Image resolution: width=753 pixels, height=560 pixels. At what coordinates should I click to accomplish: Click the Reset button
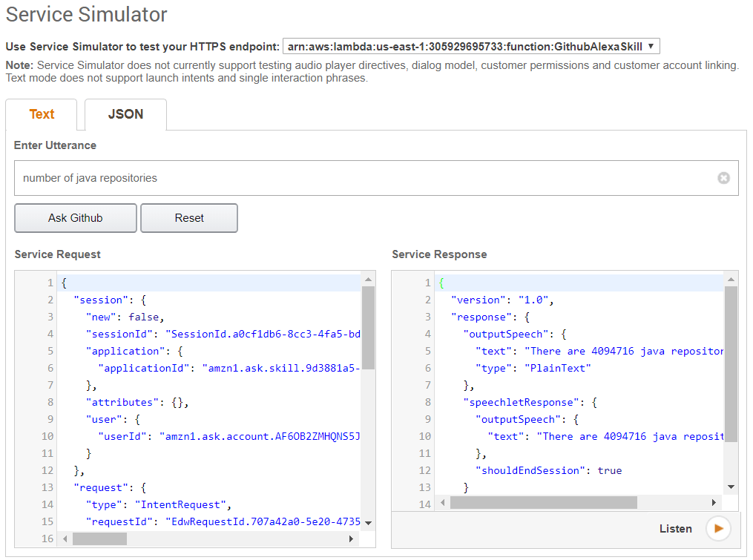[189, 218]
